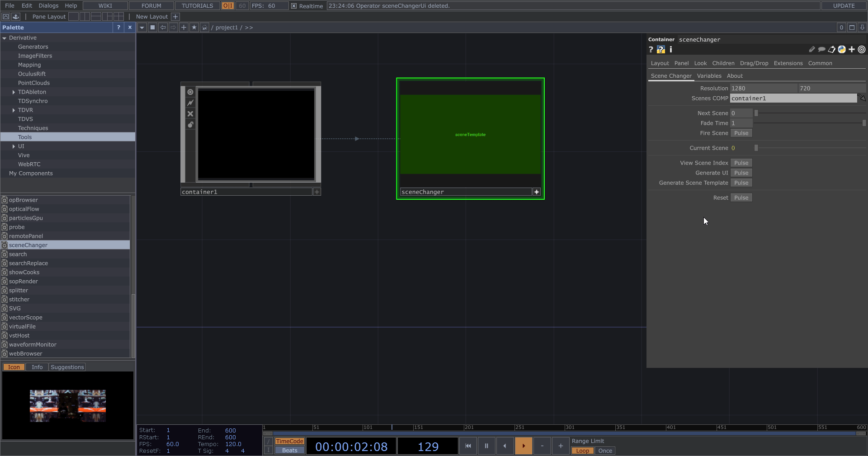The image size is (868, 456).
Task: Open bookmarks star icon in network bar
Action: pos(194,28)
